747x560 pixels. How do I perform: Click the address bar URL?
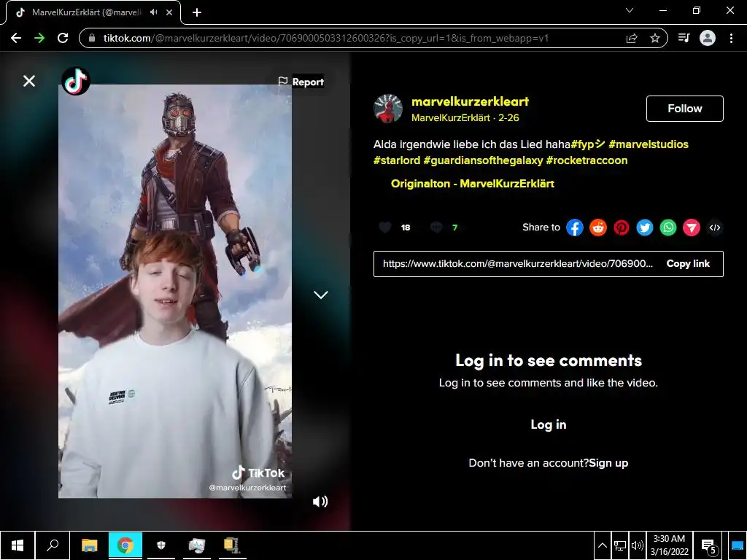(326, 38)
